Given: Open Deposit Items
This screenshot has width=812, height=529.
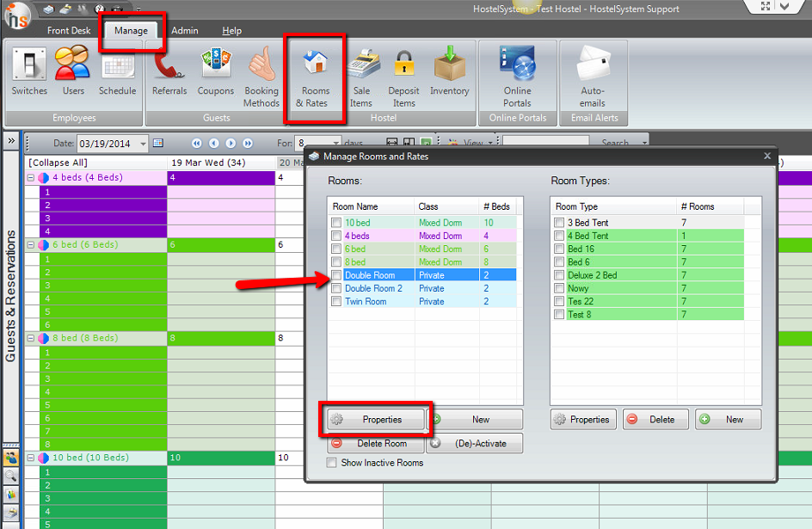Looking at the screenshot, I should point(404,77).
